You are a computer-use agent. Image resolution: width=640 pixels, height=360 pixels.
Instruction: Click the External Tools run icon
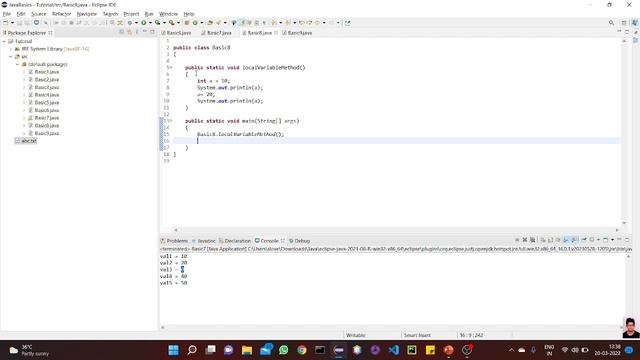click(x=171, y=23)
